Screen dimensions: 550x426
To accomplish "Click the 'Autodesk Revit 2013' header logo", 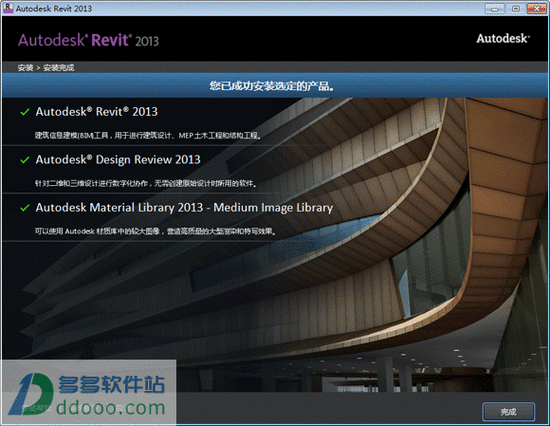I will 88,40.
